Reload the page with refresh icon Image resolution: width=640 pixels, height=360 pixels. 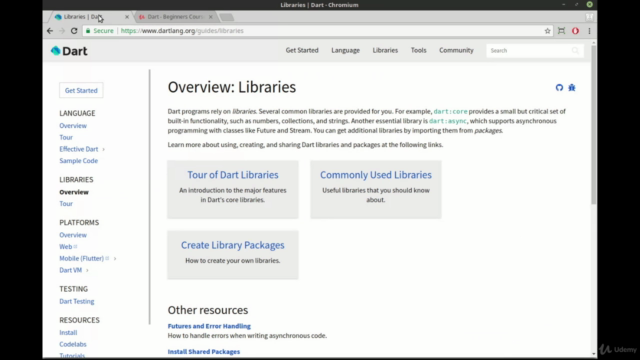point(74,31)
